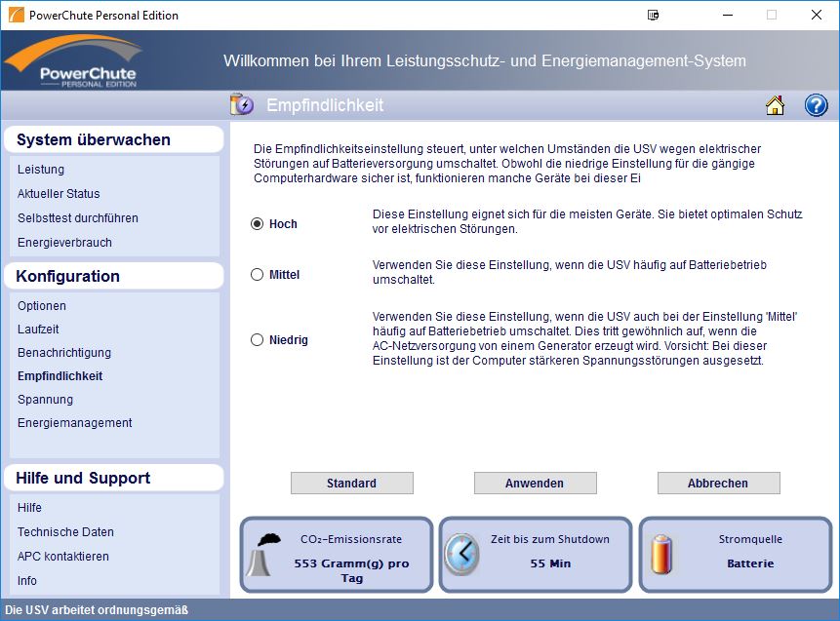Click the Empfindlichkeit battery lightning icon
This screenshot has width=840, height=621.
coord(241,105)
